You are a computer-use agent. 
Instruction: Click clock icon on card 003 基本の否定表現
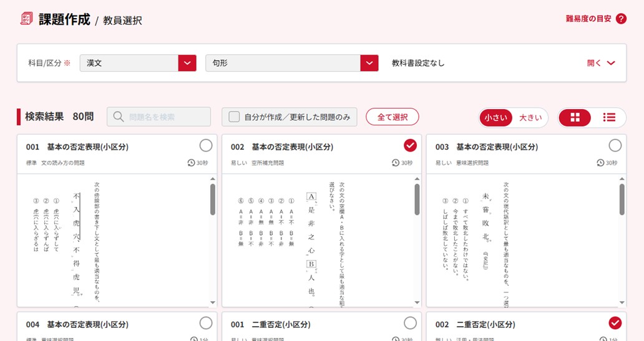[x=600, y=163]
